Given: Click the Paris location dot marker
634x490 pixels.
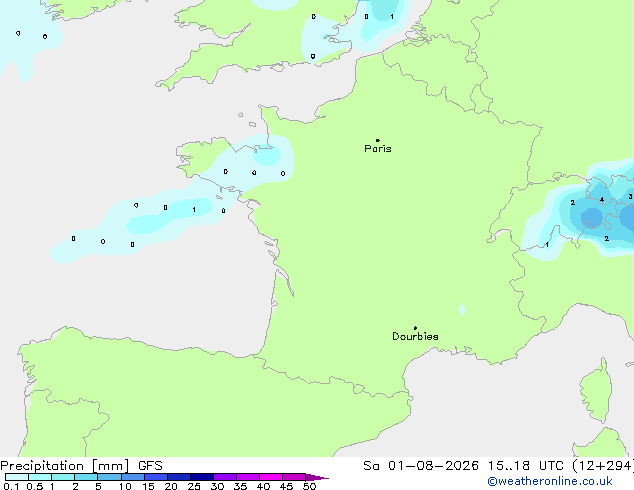Looking at the screenshot, I should [x=378, y=140].
